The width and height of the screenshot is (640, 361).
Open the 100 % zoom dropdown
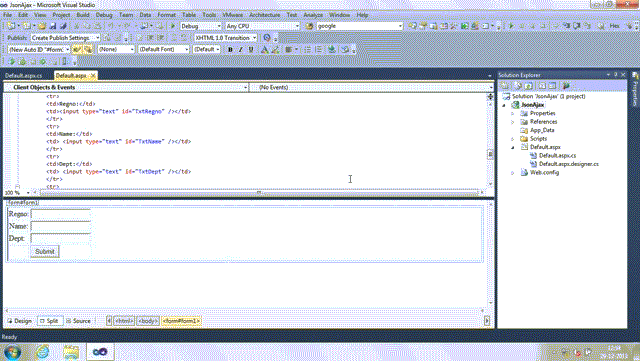[28, 193]
